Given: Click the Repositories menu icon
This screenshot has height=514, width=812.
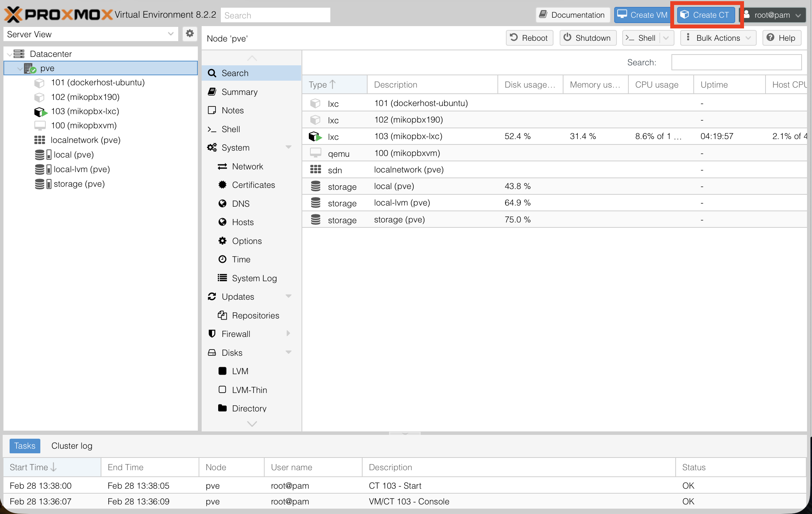Looking at the screenshot, I should pyautogui.click(x=222, y=315).
